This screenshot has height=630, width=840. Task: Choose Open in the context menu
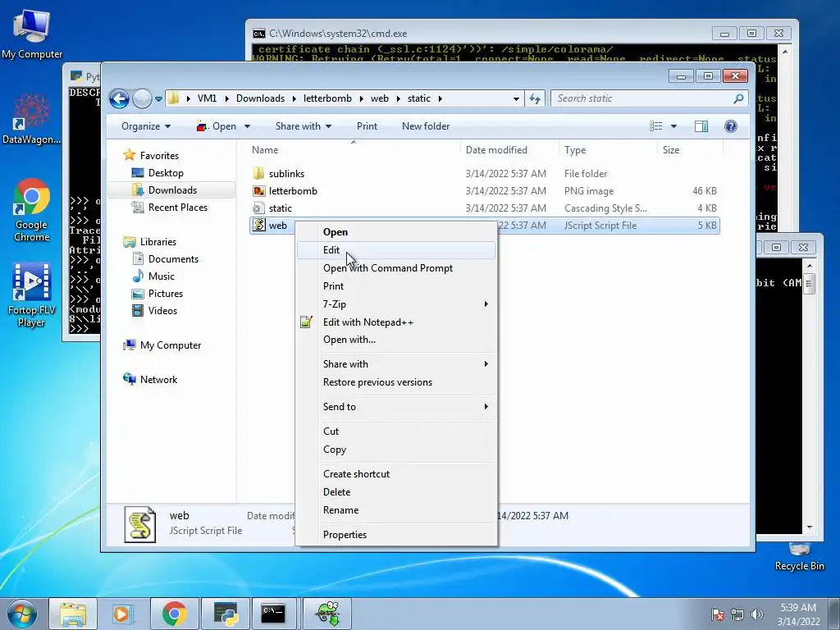point(396,232)
